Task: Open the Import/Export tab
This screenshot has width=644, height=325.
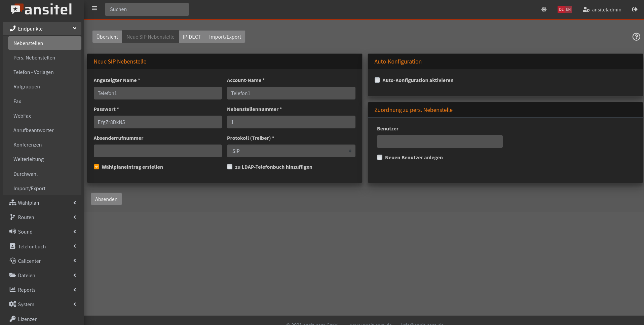Action: pyautogui.click(x=225, y=37)
